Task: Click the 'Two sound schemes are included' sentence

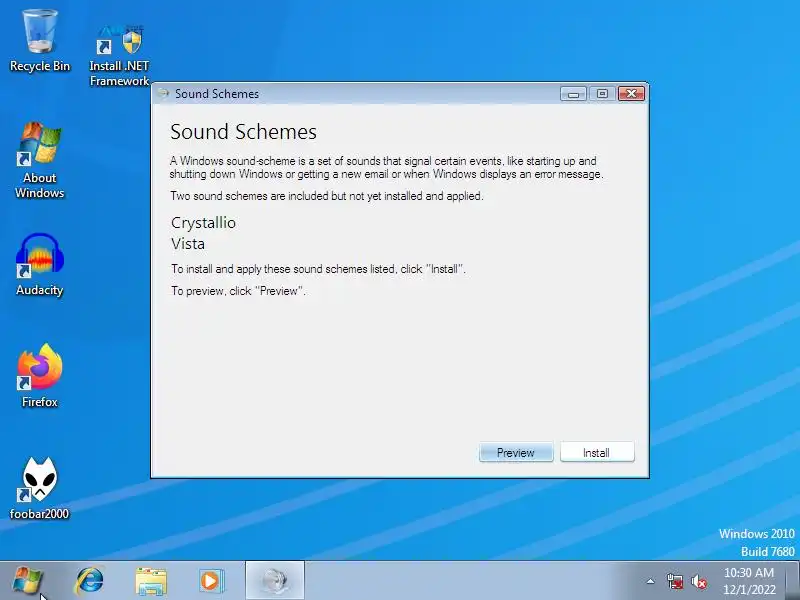Action: click(327, 196)
